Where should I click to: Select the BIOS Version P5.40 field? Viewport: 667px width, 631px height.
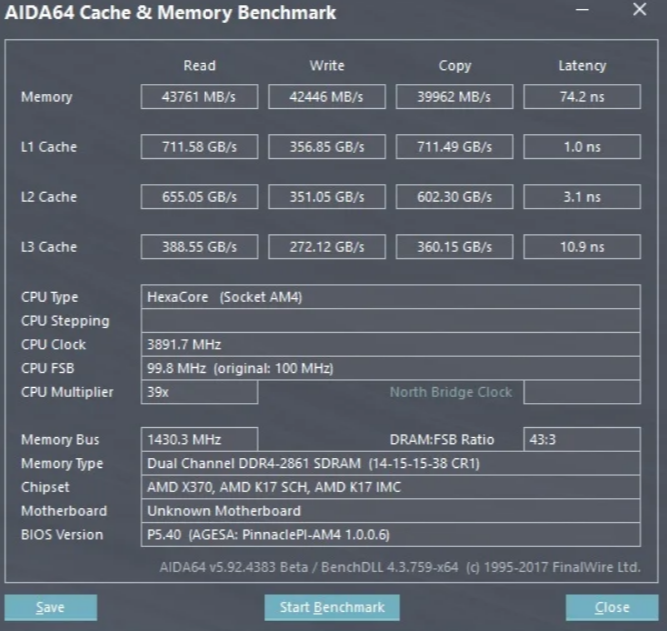tap(391, 534)
